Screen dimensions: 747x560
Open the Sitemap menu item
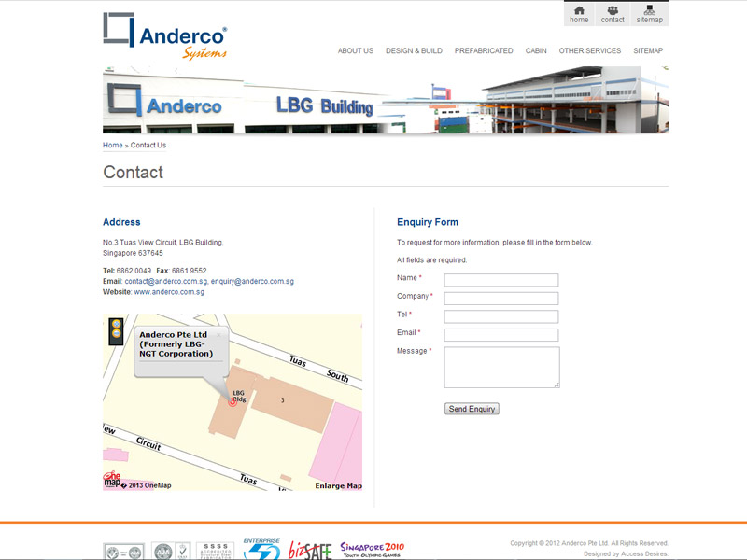[x=648, y=51]
